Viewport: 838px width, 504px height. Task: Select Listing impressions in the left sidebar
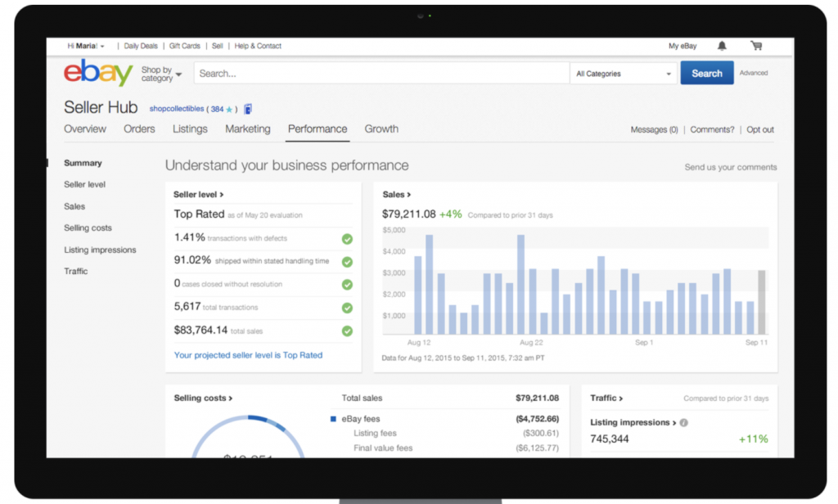100,250
